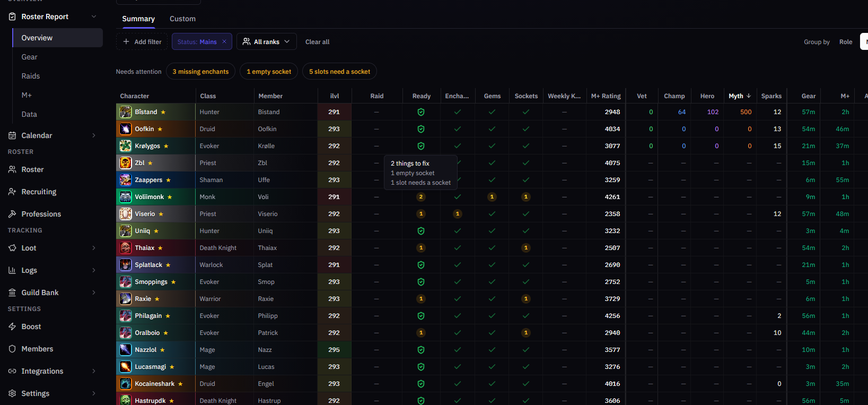Open the Overview page
Viewport: 868px width, 405px height.
[x=58, y=38]
